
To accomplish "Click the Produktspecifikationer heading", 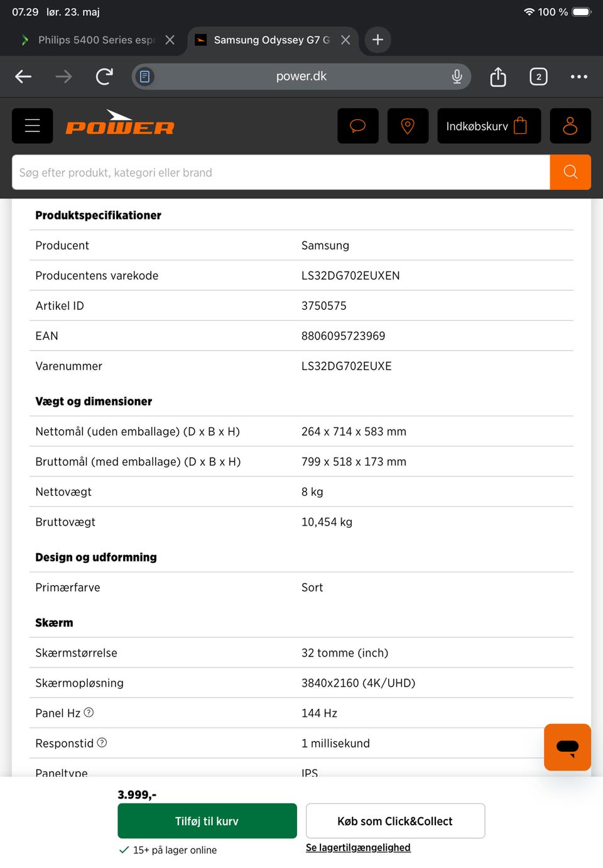I will [x=98, y=215].
